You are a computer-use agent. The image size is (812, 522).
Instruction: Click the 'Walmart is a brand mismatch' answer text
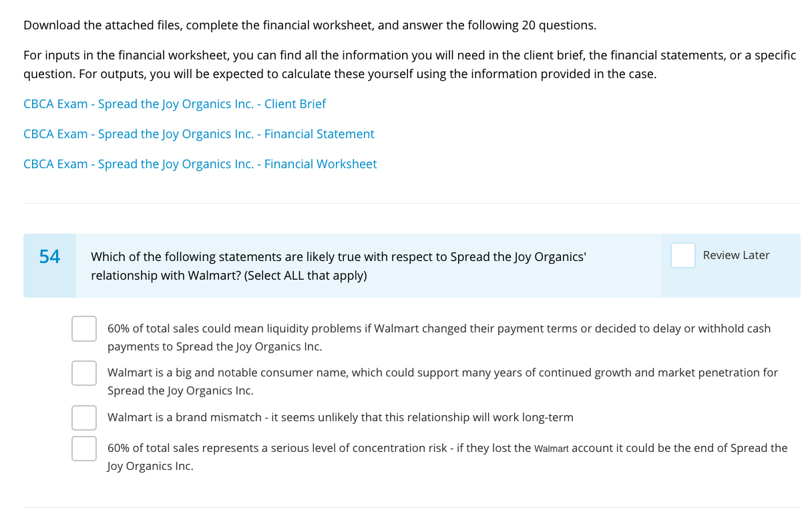click(x=340, y=418)
